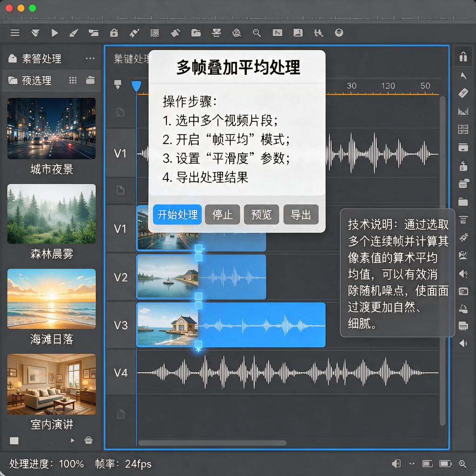Select the arrow cursor tool in right sidebar
This screenshot has width=476, height=476.
(463, 76)
